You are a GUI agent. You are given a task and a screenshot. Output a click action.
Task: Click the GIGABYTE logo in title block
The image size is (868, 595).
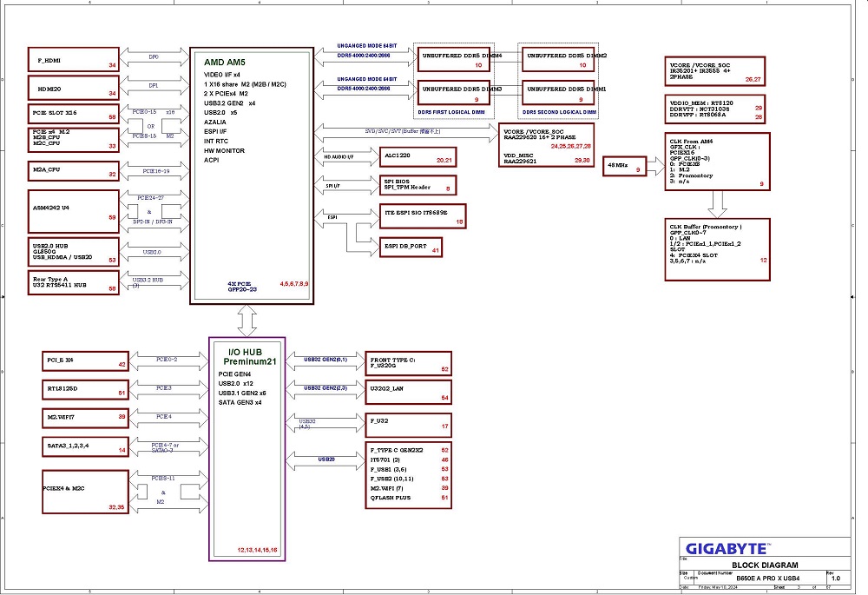726,548
